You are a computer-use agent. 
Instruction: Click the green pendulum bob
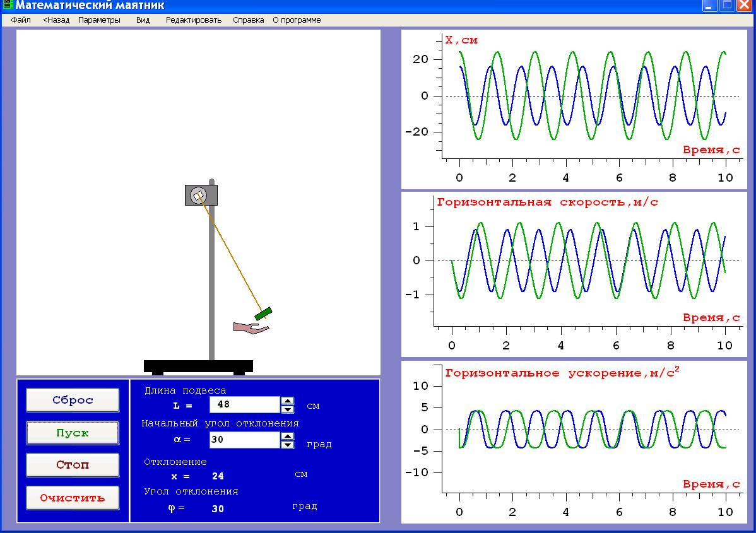pos(263,313)
